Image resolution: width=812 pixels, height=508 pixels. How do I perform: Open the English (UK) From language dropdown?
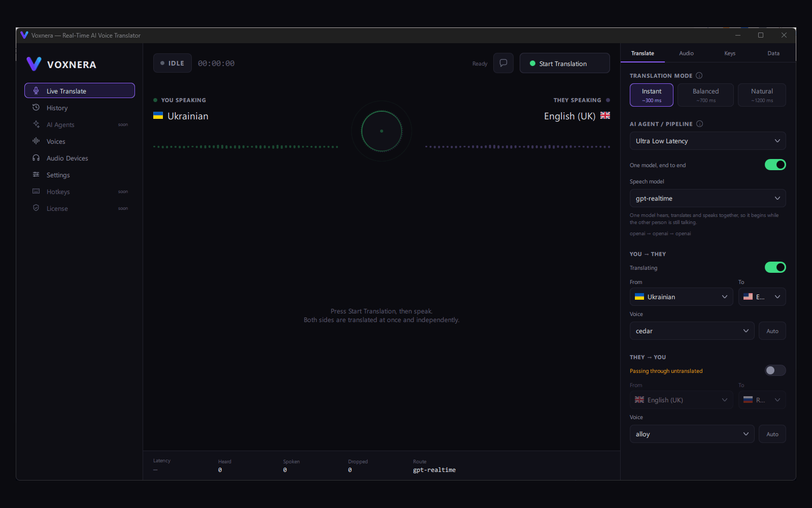(681, 400)
